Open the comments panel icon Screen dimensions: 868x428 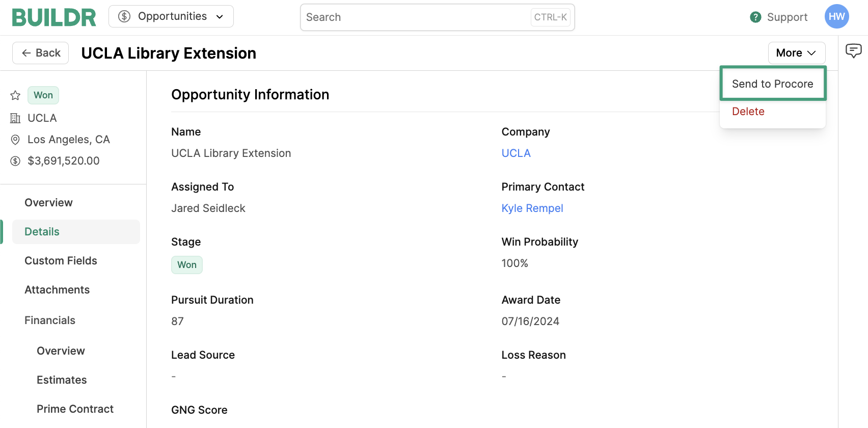coord(853,50)
